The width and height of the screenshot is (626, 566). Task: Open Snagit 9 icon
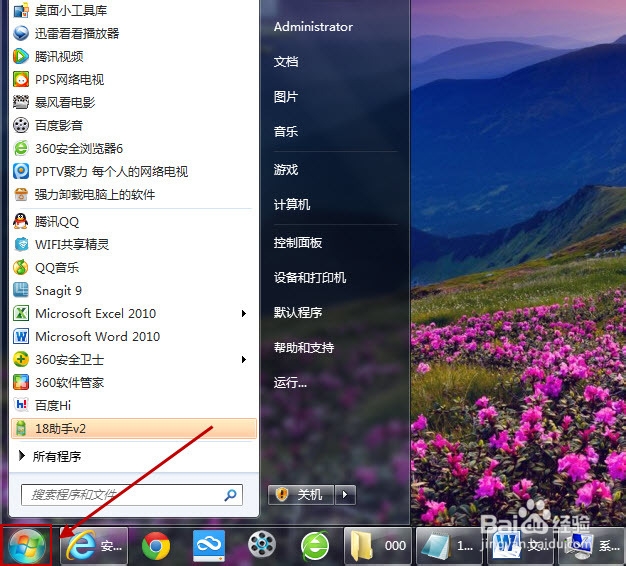pos(21,290)
